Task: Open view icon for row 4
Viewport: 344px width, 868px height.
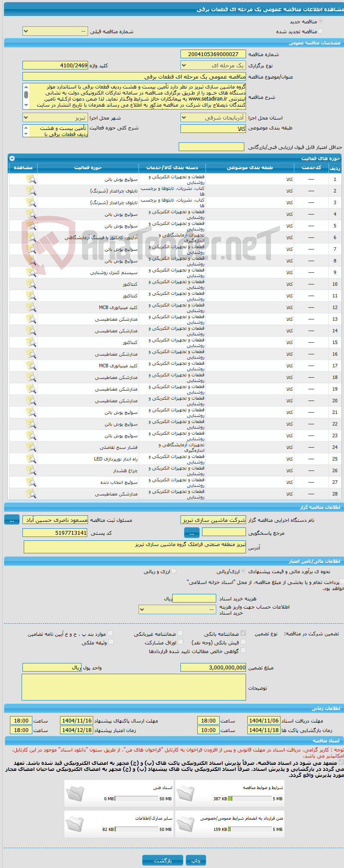Action: click(31, 214)
